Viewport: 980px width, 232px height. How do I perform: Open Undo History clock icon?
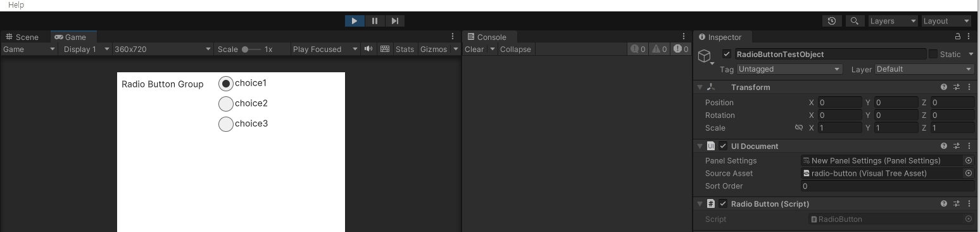coord(832,21)
